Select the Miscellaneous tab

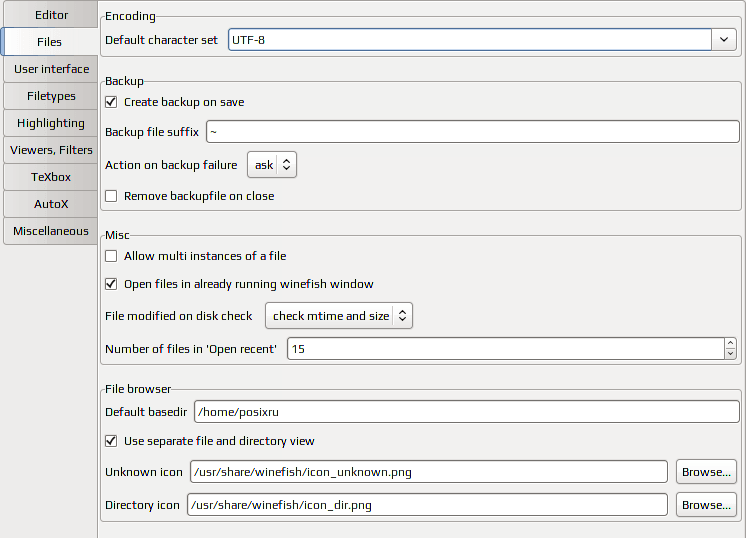click(51, 231)
